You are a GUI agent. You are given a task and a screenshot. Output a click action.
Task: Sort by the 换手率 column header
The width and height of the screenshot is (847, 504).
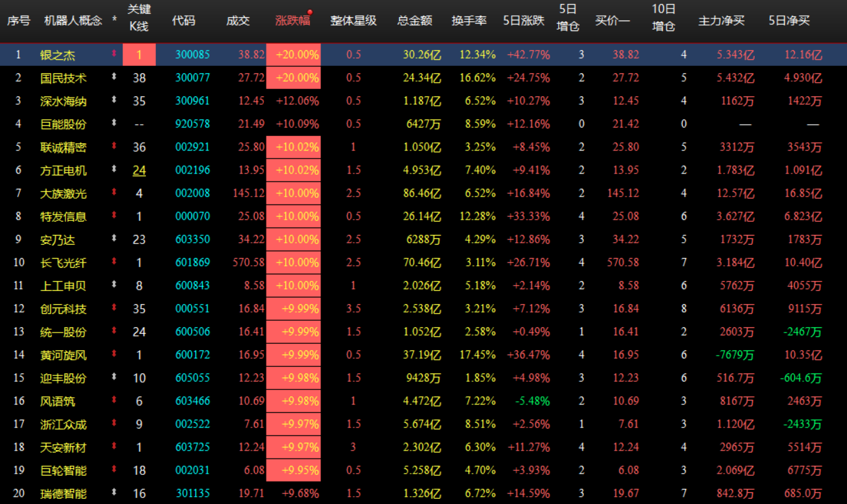coord(470,20)
